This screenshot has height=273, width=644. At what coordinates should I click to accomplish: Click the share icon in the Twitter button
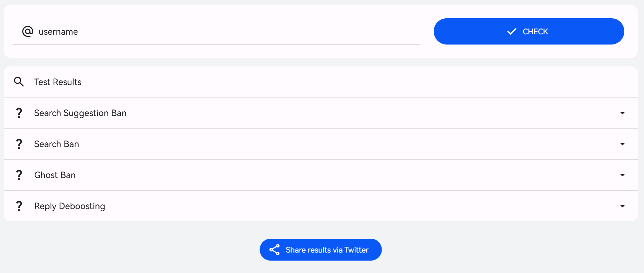[274, 250]
